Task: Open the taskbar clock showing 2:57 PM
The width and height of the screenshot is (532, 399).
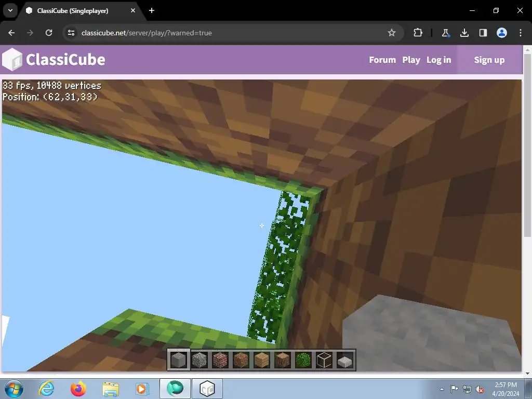Action: click(506, 389)
